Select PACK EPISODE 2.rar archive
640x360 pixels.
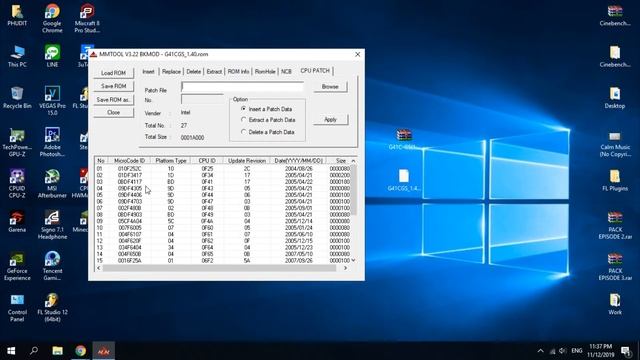point(615,225)
